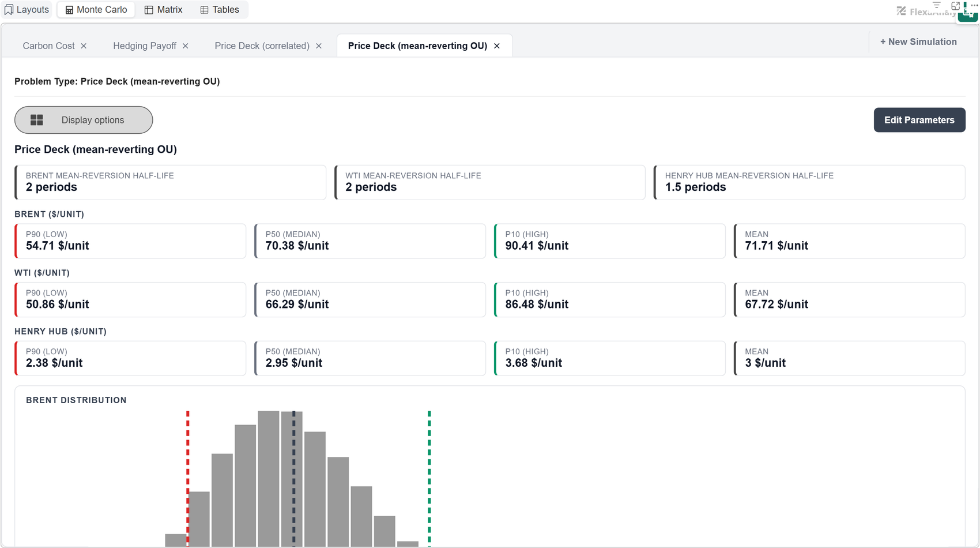Click the green bookmark badge icon
The image size is (980, 548).
[x=968, y=14]
